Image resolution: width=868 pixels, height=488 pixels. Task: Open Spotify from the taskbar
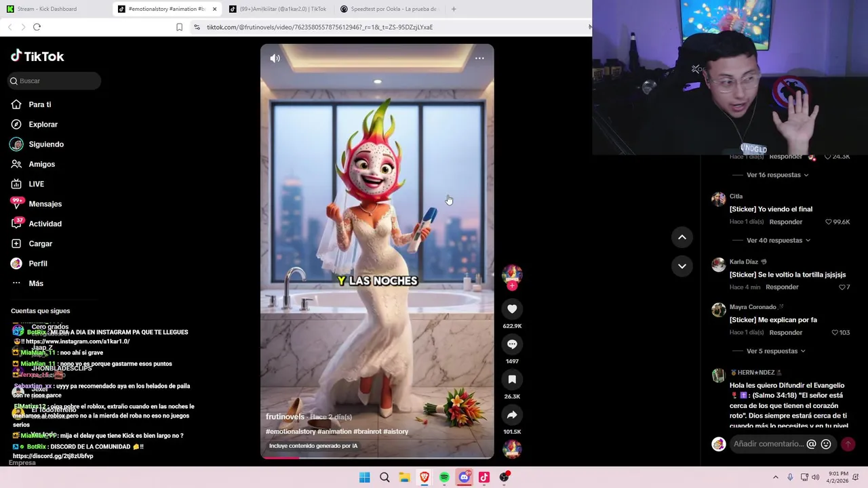click(444, 477)
